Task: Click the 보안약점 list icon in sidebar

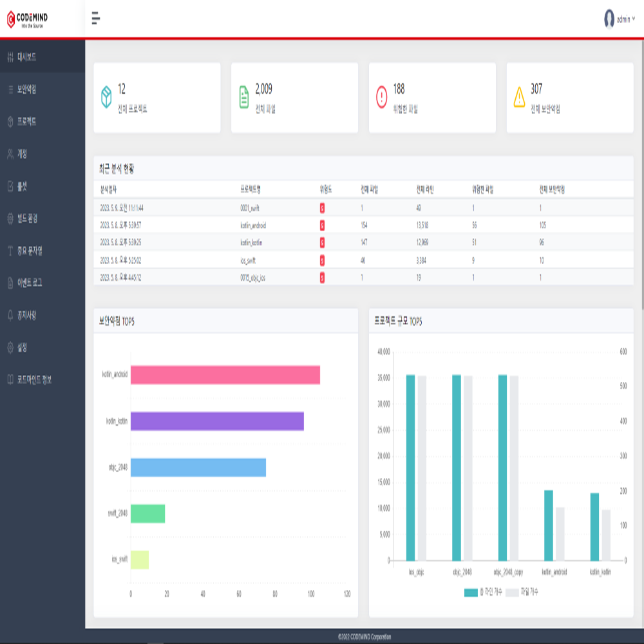Action: coord(10,90)
